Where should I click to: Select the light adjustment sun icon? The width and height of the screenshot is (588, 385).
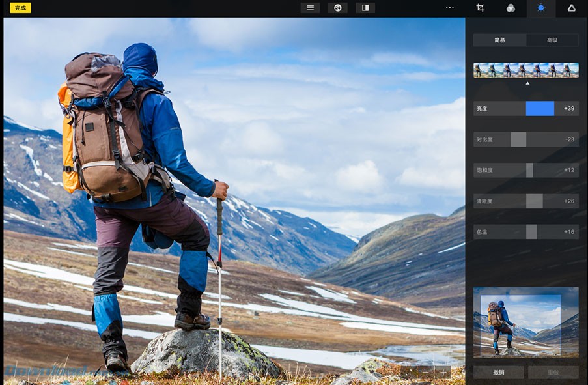pos(540,8)
